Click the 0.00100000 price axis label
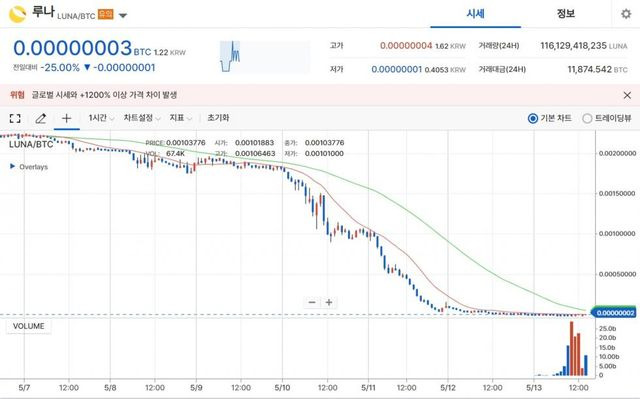This screenshot has width=640, height=399. tap(617, 234)
